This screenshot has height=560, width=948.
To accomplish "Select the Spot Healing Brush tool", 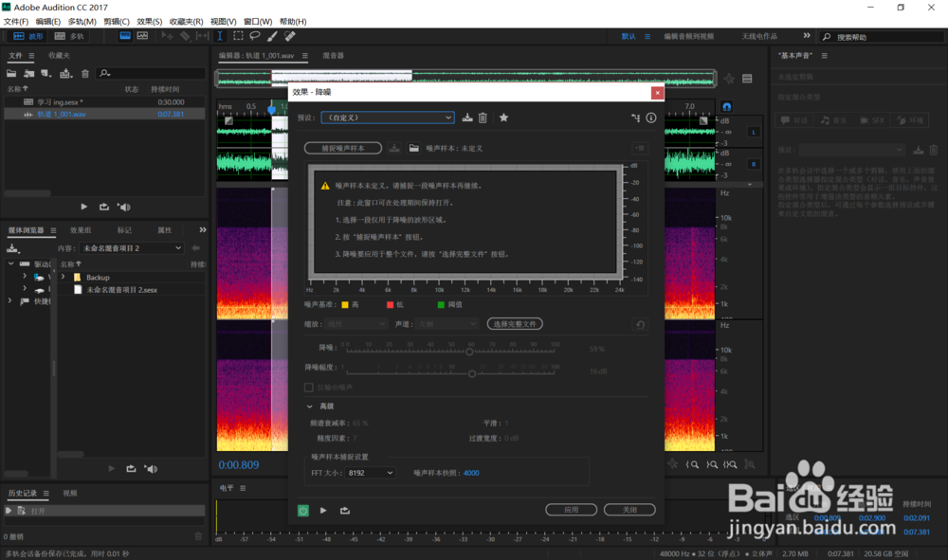I will 290,36.
